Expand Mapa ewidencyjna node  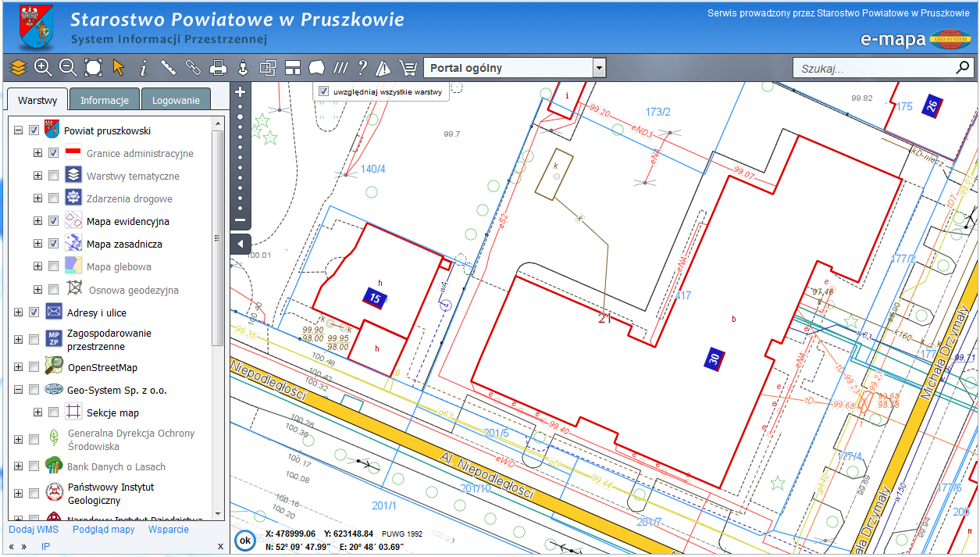tap(37, 221)
